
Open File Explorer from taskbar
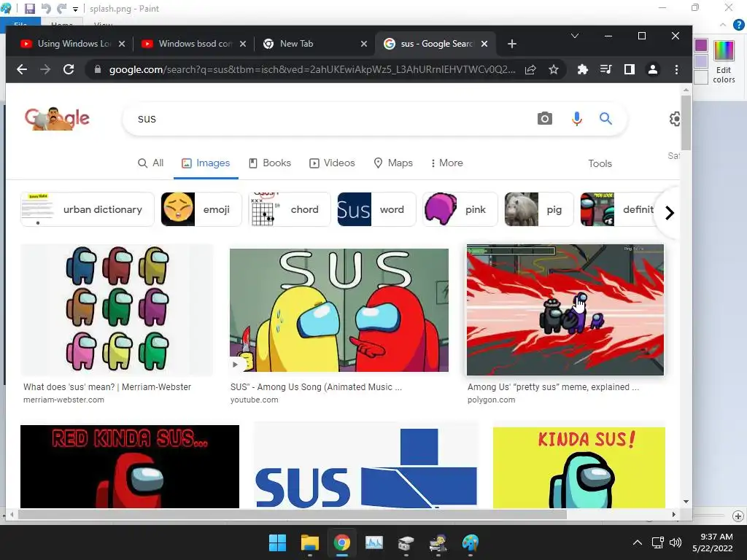point(309,542)
